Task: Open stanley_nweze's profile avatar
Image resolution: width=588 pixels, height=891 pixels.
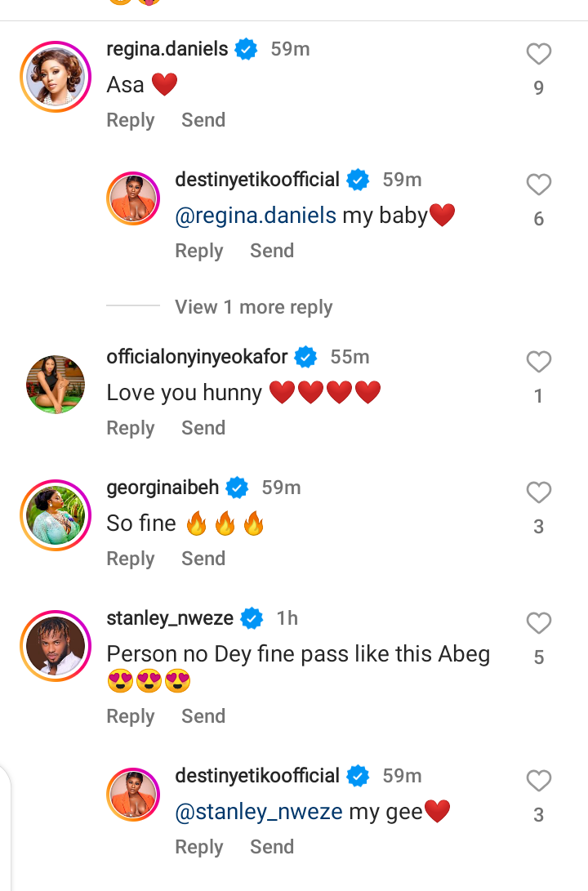Action: point(56,645)
